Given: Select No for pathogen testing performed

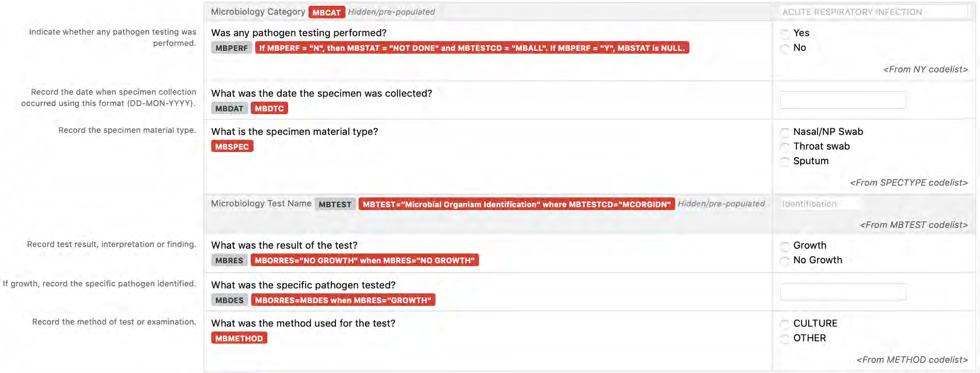Looking at the screenshot, I should [785, 49].
